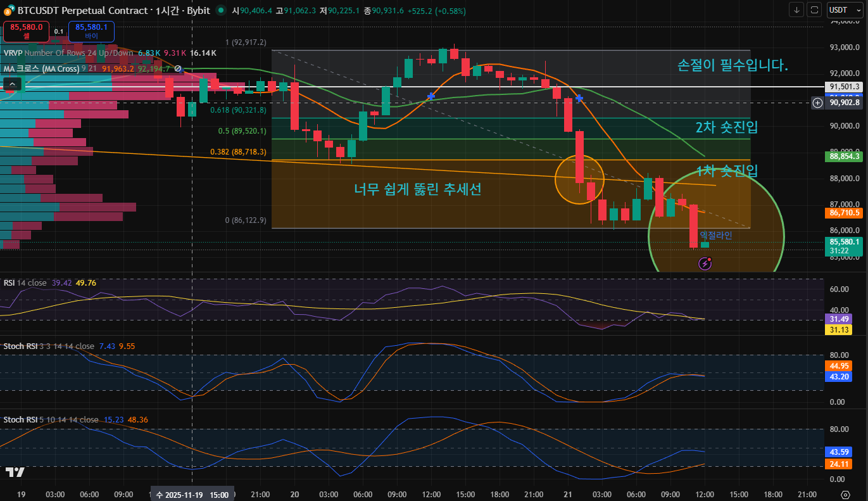Click the TradingView logo

[x=15, y=472]
